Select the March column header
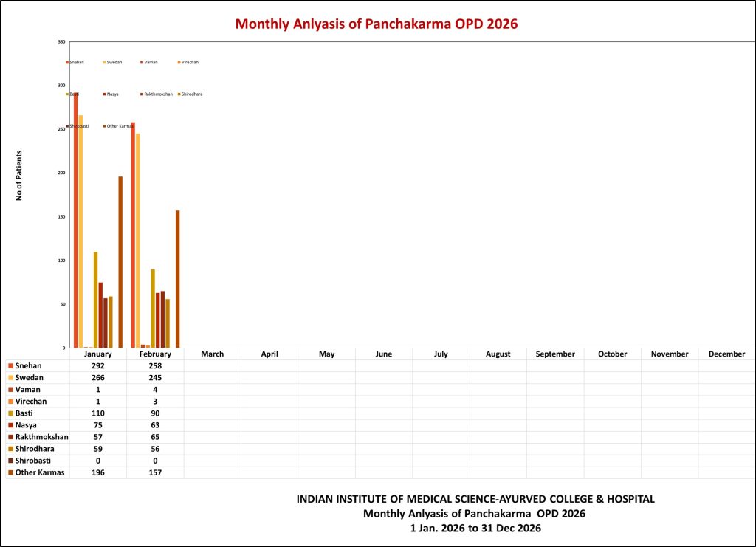The width and height of the screenshot is (756, 547). click(x=212, y=354)
